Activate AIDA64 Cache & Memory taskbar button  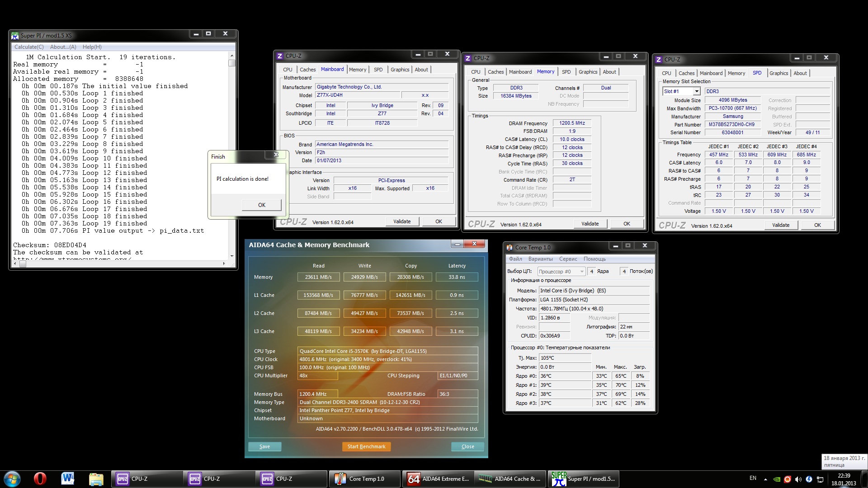tap(510, 479)
